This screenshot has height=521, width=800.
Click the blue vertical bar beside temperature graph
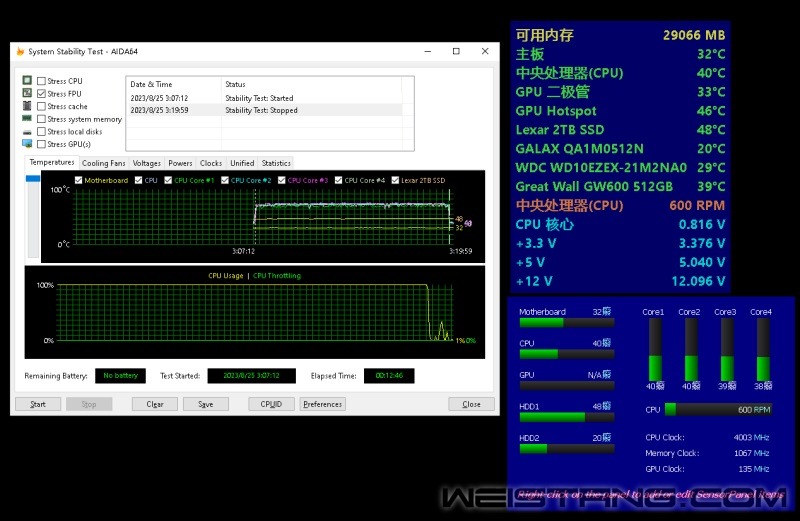33,178
